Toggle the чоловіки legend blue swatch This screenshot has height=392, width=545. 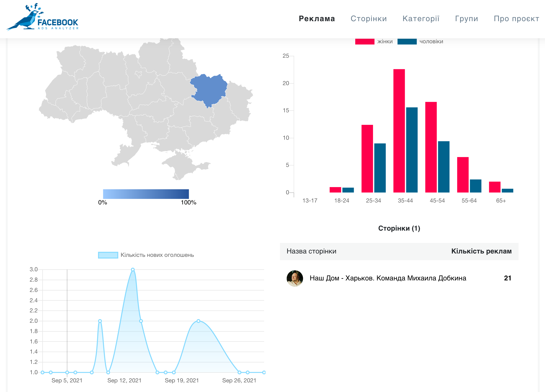407,41
